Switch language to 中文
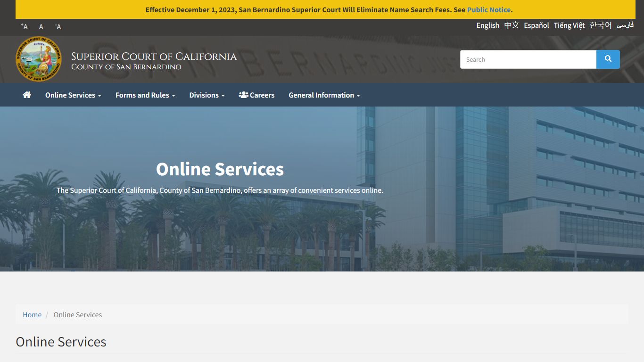 512,25
